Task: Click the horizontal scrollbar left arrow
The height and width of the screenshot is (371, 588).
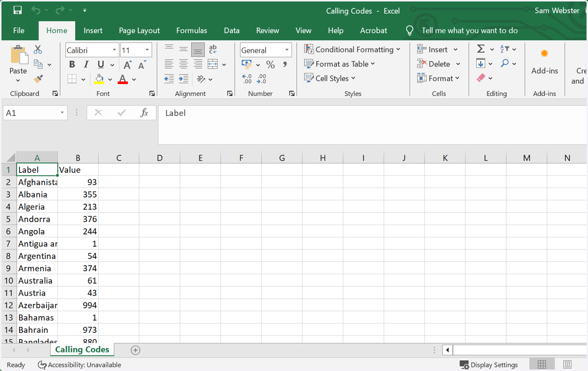Action: click(x=448, y=350)
